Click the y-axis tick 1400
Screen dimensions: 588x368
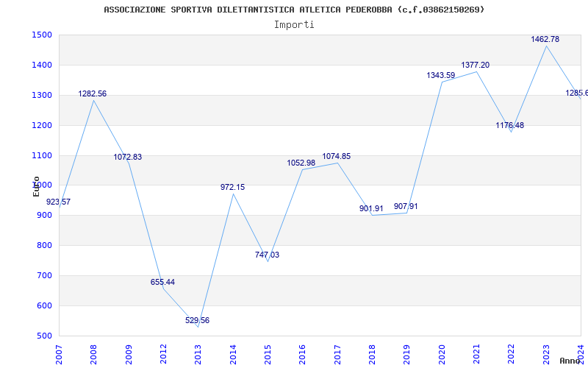click(41, 66)
